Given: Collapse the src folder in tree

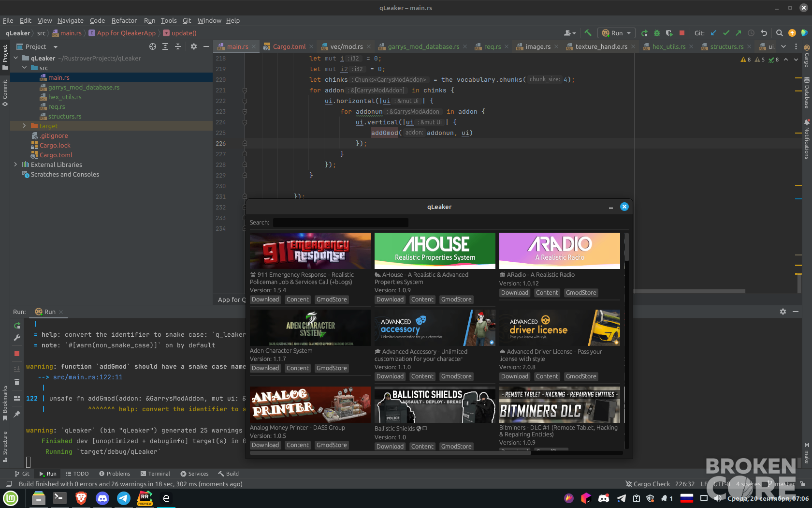Looking at the screenshot, I should click(x=24, y=68).
